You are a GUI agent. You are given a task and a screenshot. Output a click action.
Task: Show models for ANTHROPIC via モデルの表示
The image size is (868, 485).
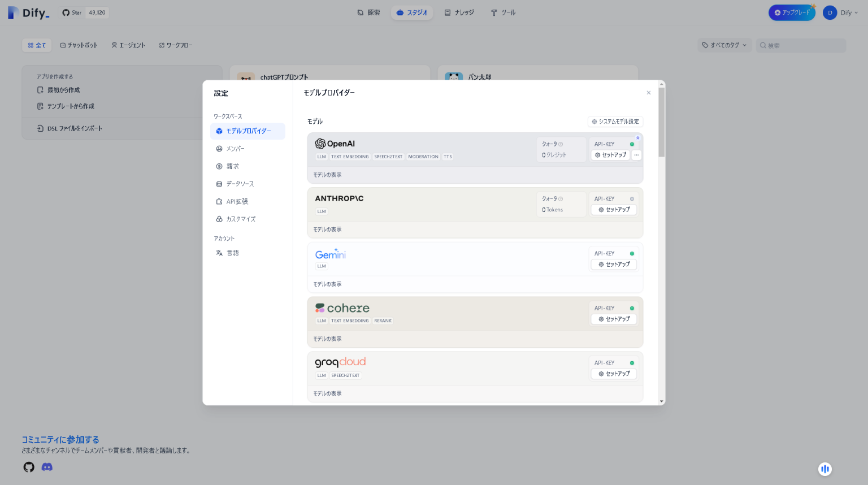(x=327, y=229)
